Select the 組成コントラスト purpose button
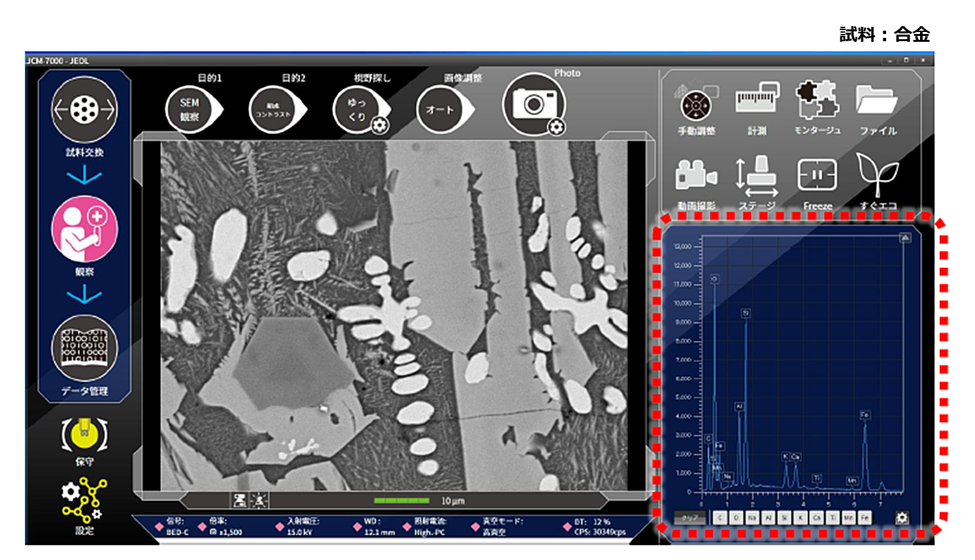The image size is (975, 560). tap(273, 110)
